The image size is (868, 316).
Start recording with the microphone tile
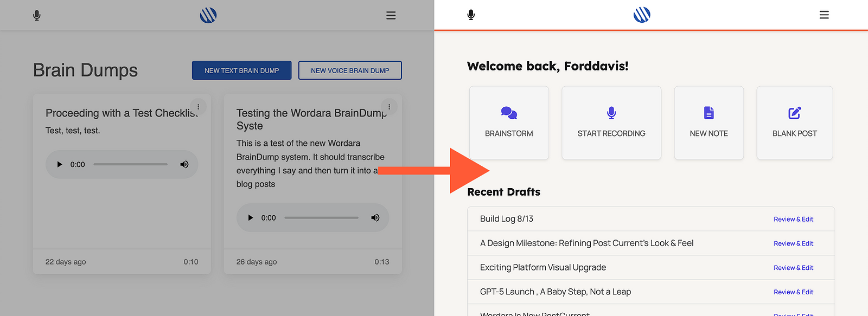click(611, 122)
